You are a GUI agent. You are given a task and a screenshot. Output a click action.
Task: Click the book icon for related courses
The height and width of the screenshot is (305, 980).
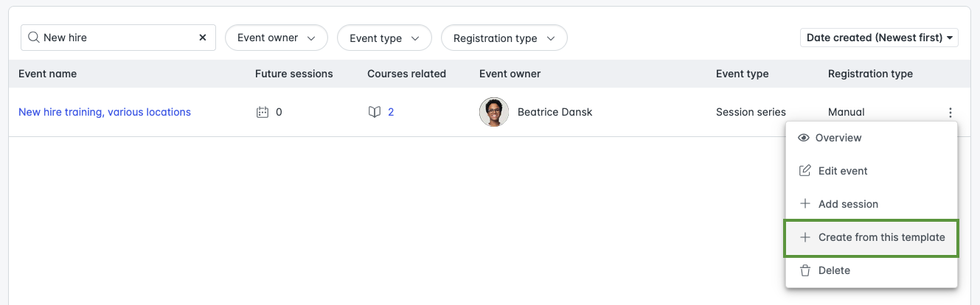coord(375,113)
